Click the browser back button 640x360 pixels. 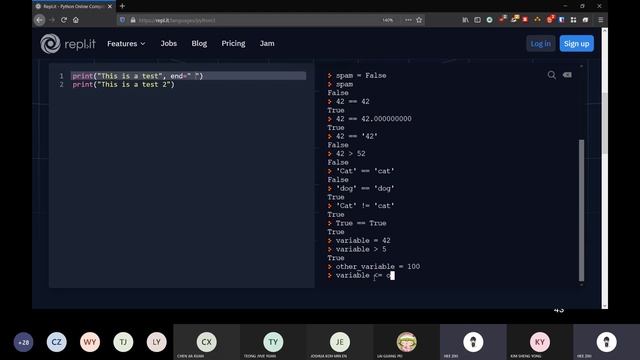coord(40,20)
